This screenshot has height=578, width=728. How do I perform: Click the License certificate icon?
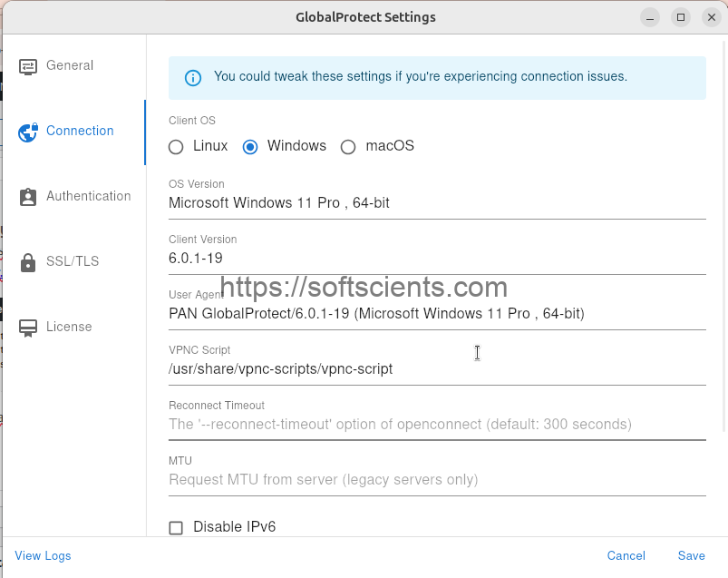click(x=28, y=328)
